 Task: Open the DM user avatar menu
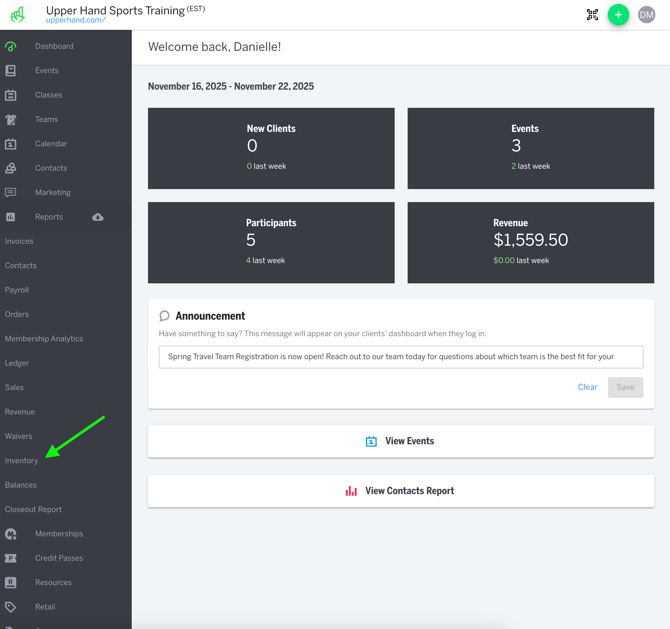(x=647, y=15)
